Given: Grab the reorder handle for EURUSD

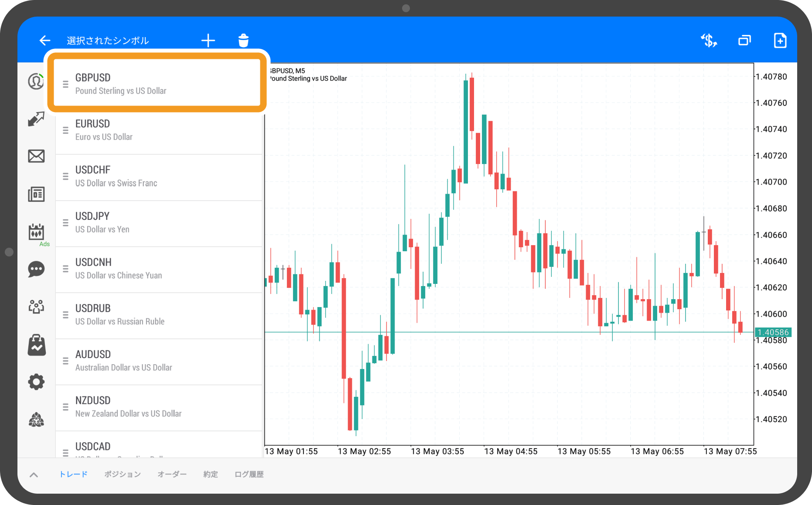Looking at the screenshot, I should 65,130.
